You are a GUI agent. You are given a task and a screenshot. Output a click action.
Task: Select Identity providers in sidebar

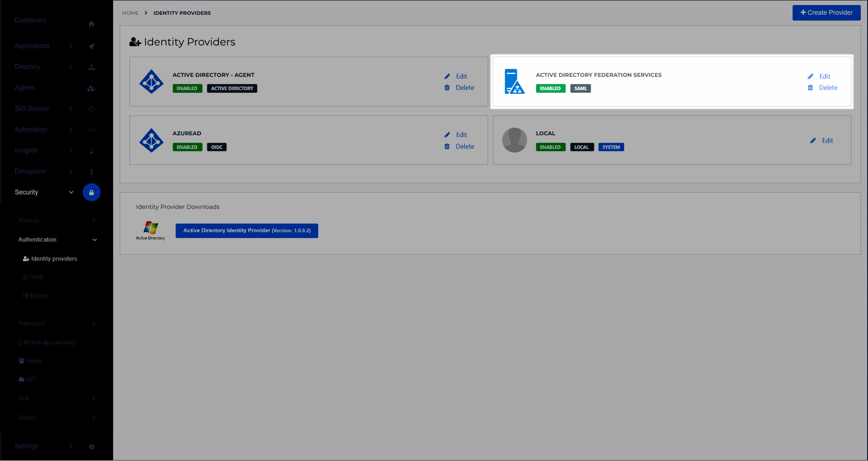[50, 259]
